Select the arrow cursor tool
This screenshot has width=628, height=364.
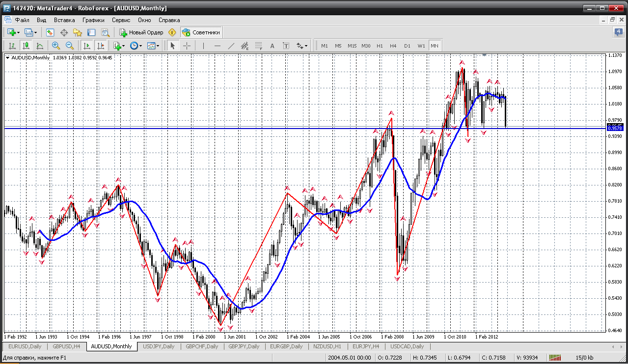tap(172, 46)
